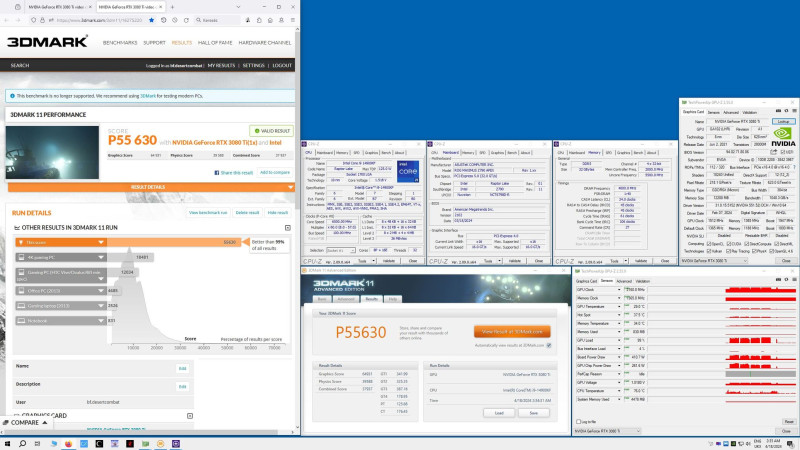Screen dimensions: 800x450
Task: Click Lookup button in GPU-Z
Action: (x=784, y=121)
